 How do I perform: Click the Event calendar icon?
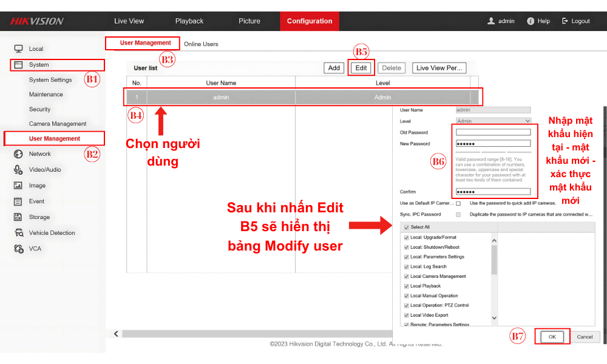click(18, 201)
